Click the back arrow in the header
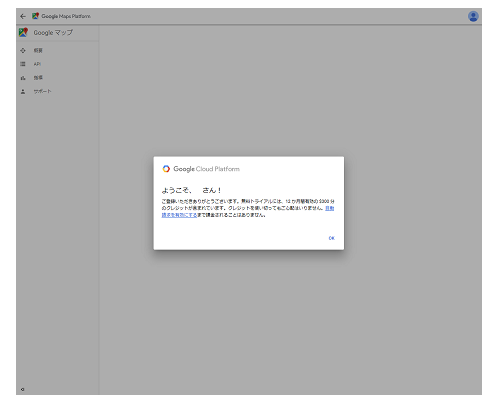This screenshot has height=403, width=500. click(x=23, y=16)
